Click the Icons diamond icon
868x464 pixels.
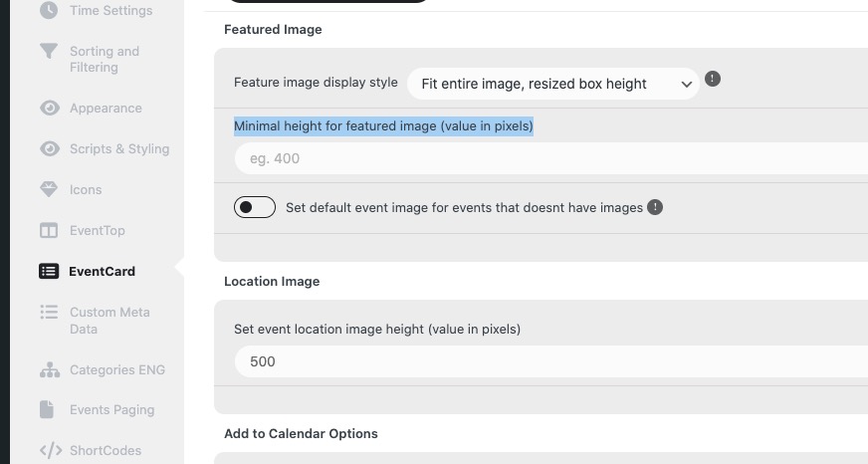49,189
